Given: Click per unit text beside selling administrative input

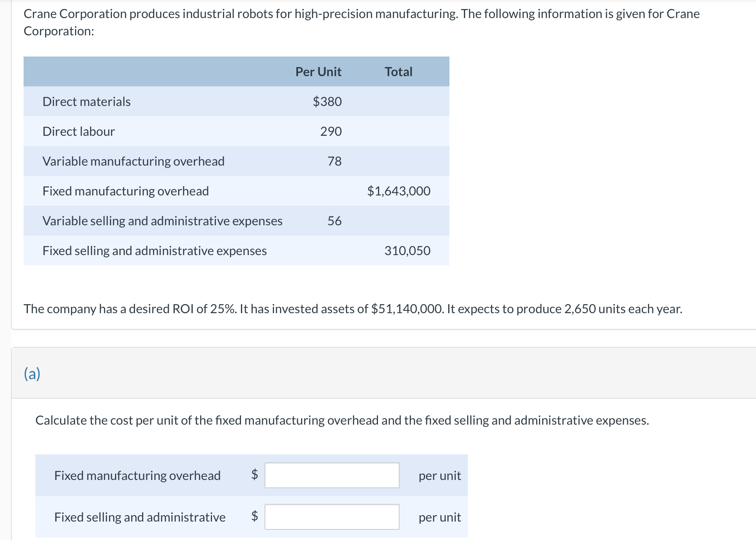Looking at the screenshot, I should (x=440, y=518).
